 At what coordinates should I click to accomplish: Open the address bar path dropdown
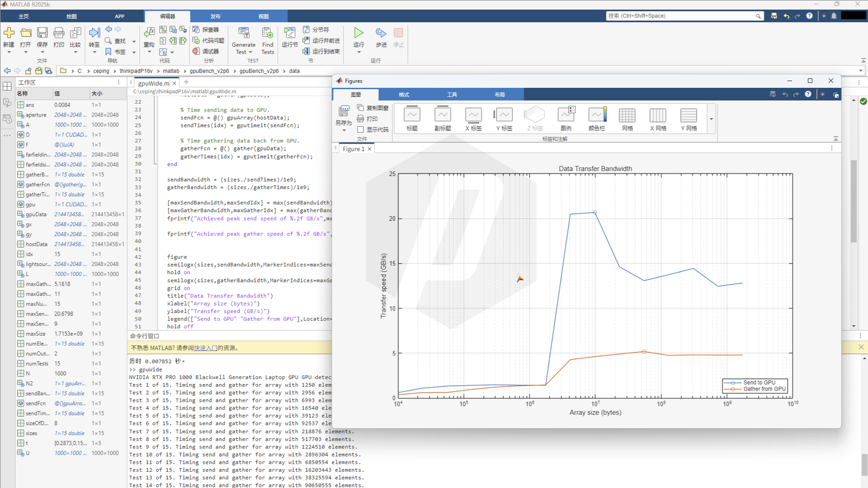coord(860,71)
